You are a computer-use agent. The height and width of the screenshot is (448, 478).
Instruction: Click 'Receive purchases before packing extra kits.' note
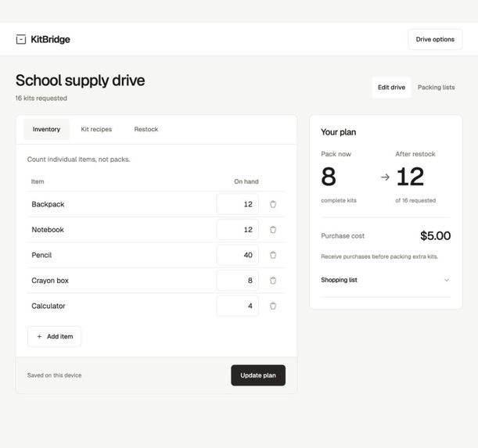pyautogui.click(x=379, y=256)
